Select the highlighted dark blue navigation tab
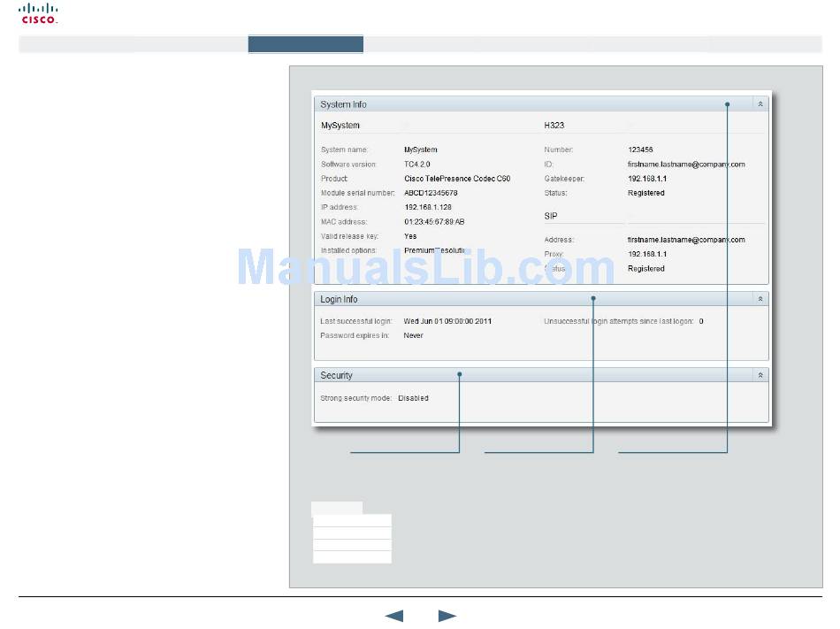840x629 pixels. pyautogui.click(x=305, y=44)
